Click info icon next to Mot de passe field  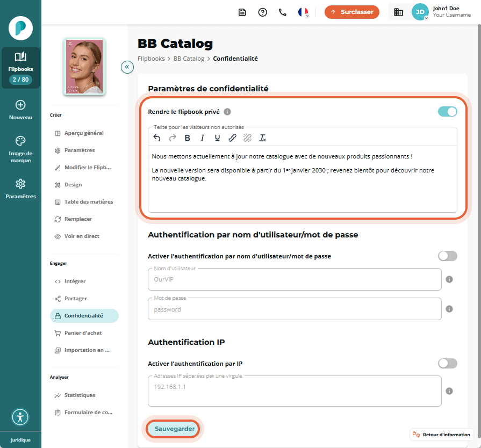point(449,309)
